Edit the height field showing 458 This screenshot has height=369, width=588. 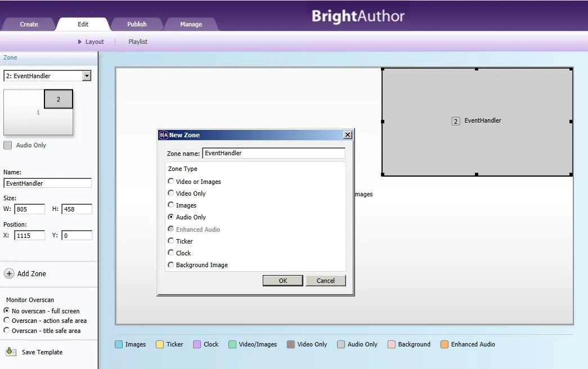click(x=77, y=209)
